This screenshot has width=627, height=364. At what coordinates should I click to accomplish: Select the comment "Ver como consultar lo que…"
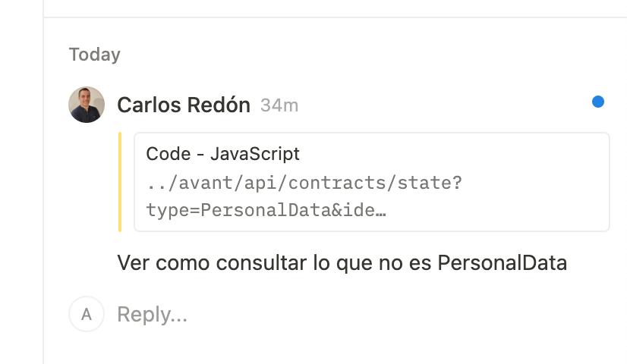tap(342, 263)
